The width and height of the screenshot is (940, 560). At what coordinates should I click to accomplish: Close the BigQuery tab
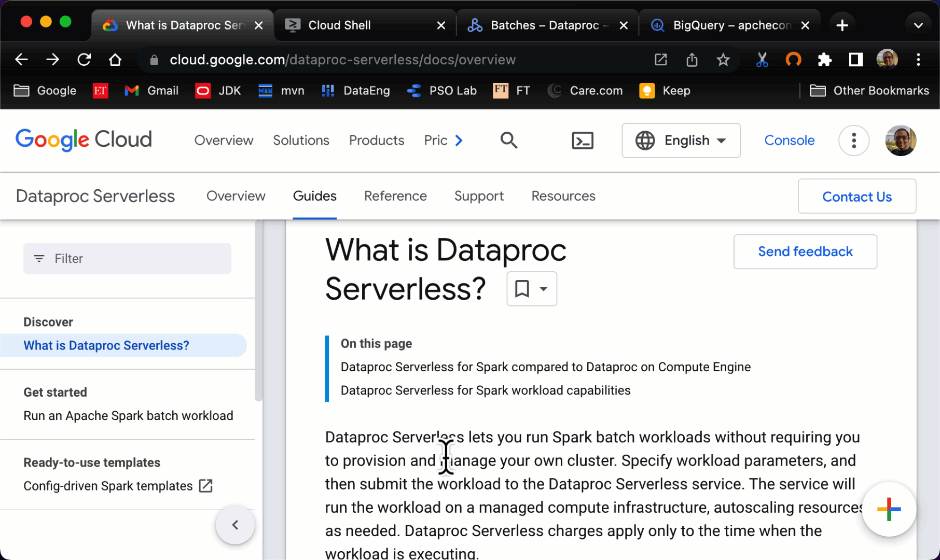coord(805,25)
